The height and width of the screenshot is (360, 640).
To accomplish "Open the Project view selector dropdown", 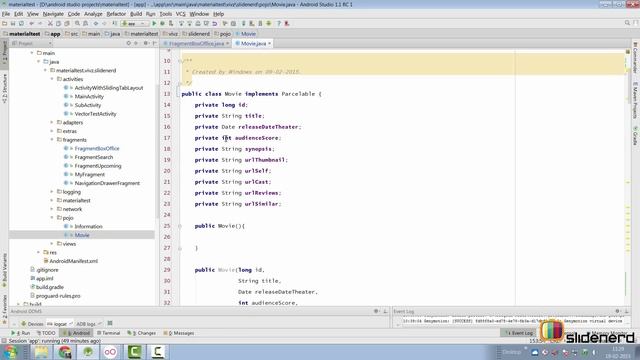I will (x=32, y=43).
